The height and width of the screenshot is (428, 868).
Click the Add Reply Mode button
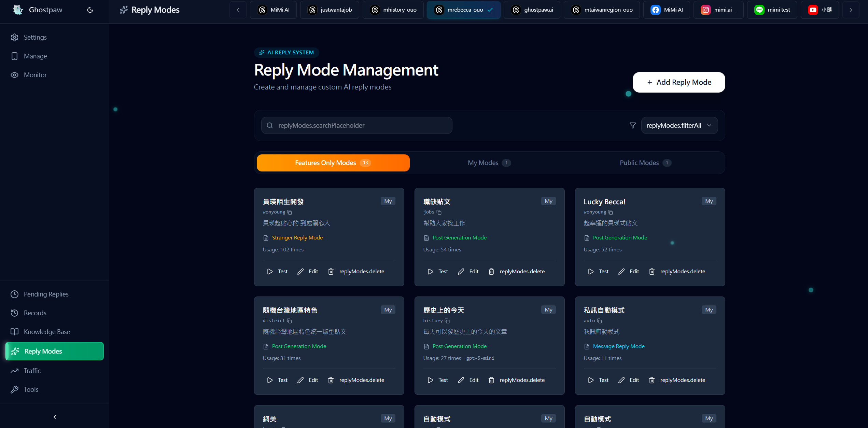[679, 82]
